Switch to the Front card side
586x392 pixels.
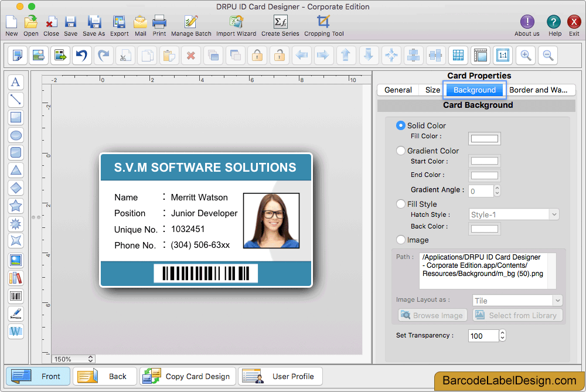[38, 376]
